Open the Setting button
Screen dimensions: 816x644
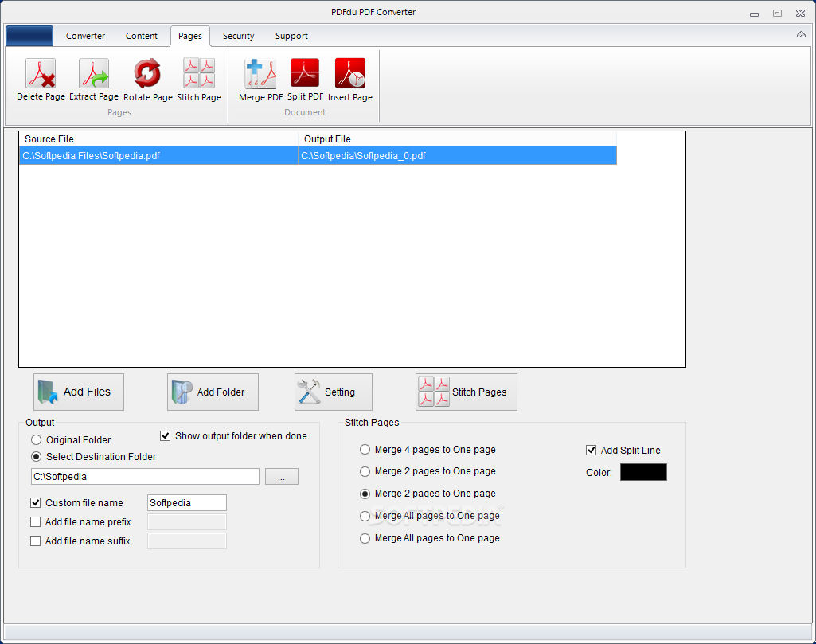333,392
